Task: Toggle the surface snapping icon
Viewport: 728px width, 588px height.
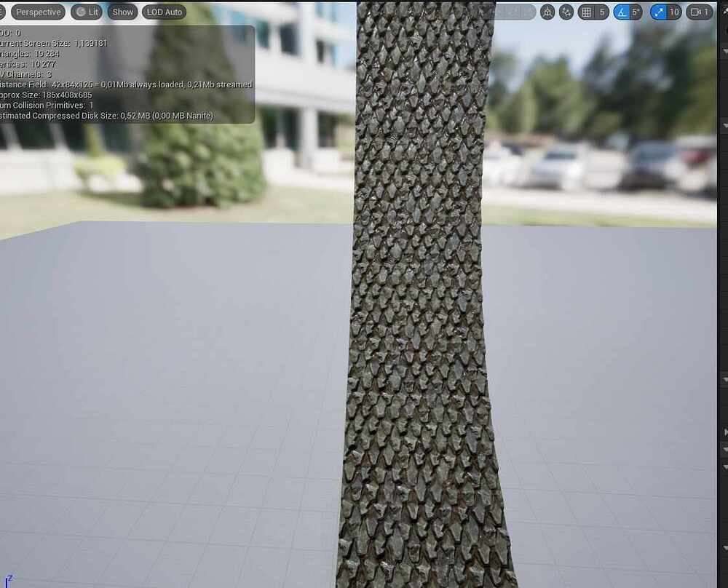Action: [547, 12]
